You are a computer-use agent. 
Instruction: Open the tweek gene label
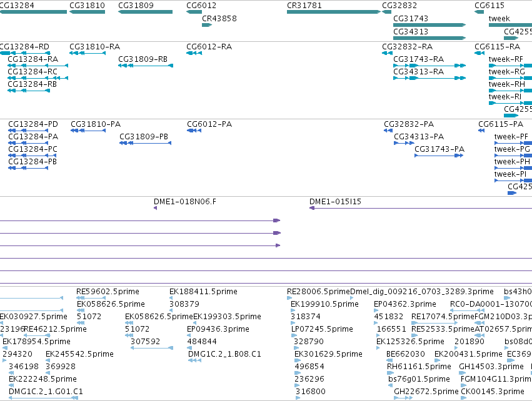[499, 18]
